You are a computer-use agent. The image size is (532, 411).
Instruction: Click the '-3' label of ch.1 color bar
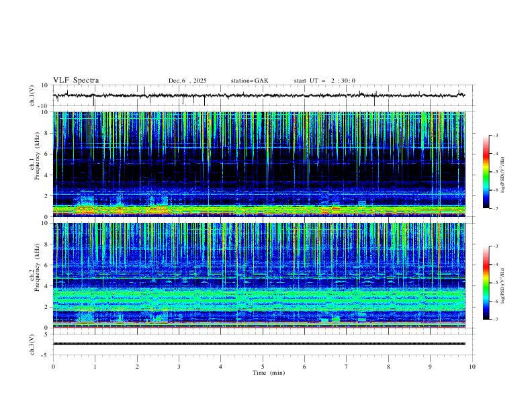tap(495, 135)
